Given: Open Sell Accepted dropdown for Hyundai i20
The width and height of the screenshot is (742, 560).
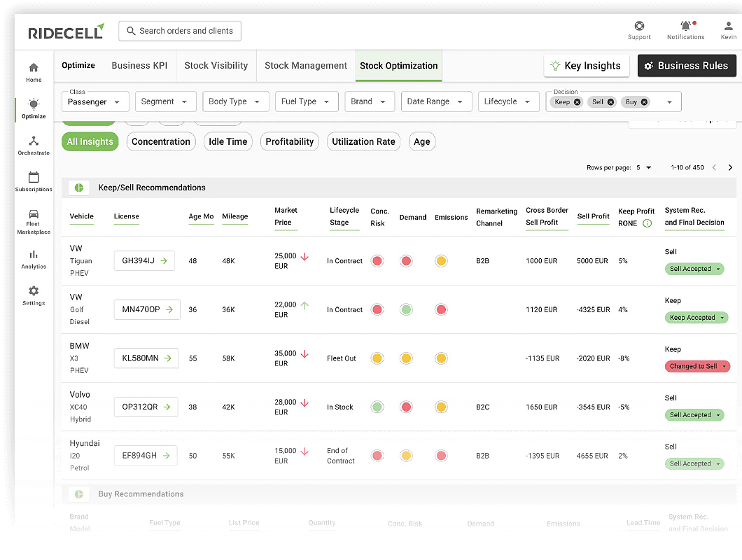Looking at the screenshot, I should (694, 464).
